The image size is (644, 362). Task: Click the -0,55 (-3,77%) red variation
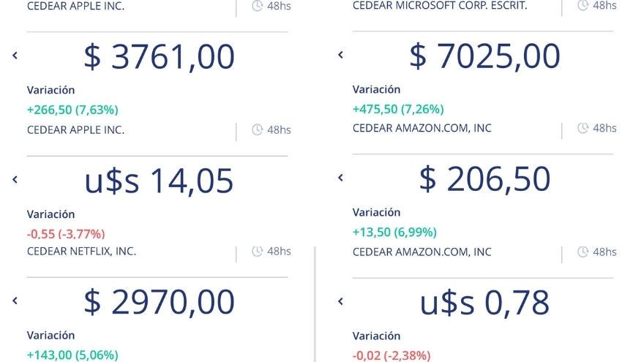coord(66,234)
